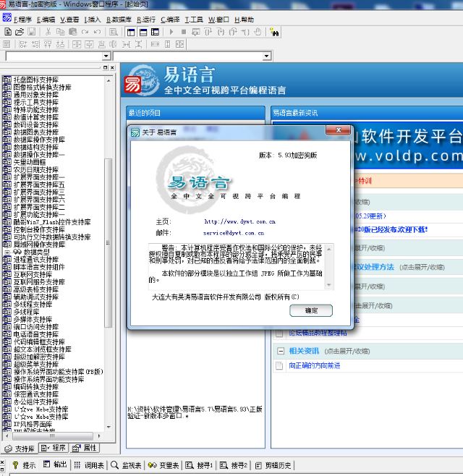The image size is (463, 476).
Task: Toggle the first panel layout icon
Action: pyautogui.click(x=131, y=32)
